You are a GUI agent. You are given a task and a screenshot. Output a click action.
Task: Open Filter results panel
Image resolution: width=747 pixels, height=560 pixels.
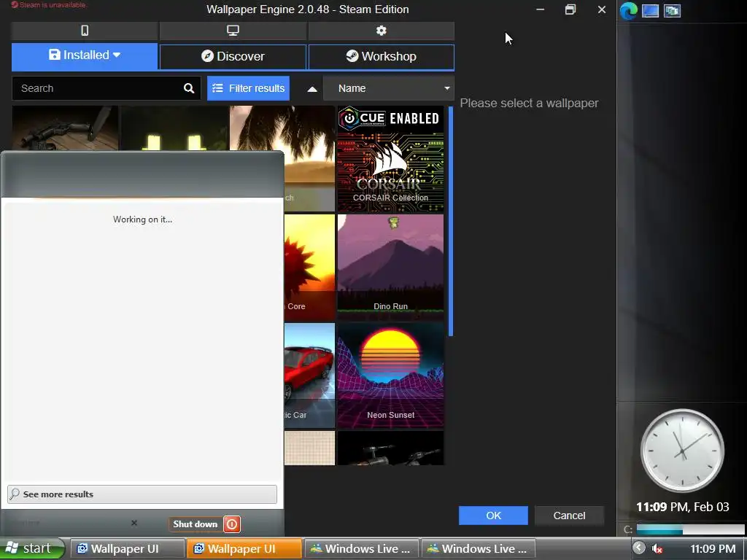248,88
